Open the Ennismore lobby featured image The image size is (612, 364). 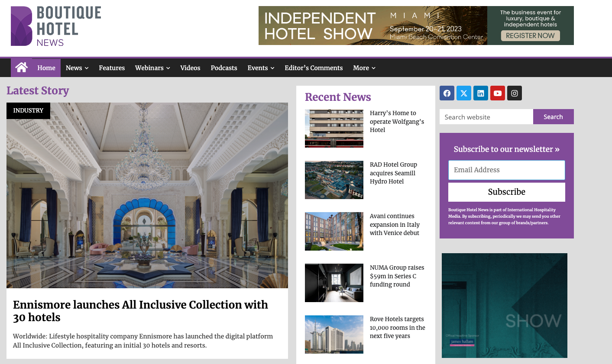147,195
